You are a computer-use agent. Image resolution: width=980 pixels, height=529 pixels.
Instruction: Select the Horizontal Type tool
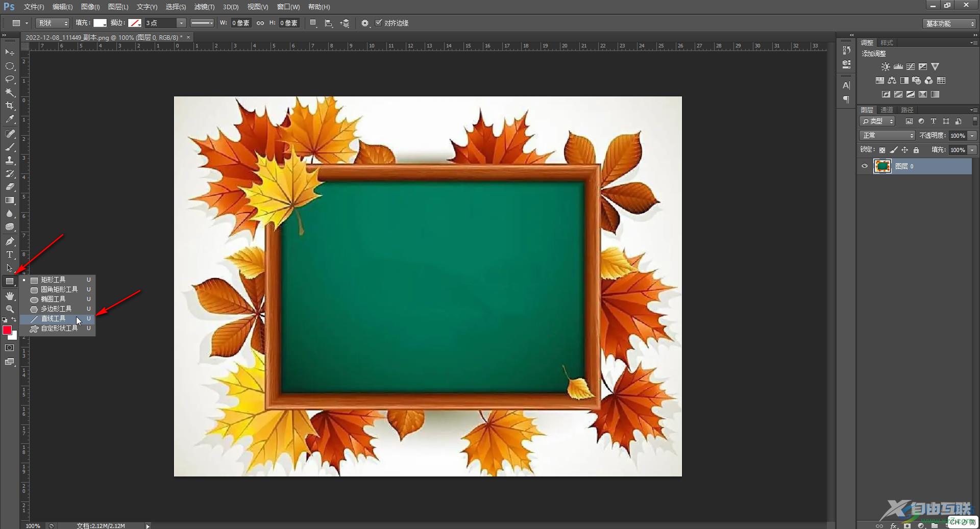click(10, 254)
